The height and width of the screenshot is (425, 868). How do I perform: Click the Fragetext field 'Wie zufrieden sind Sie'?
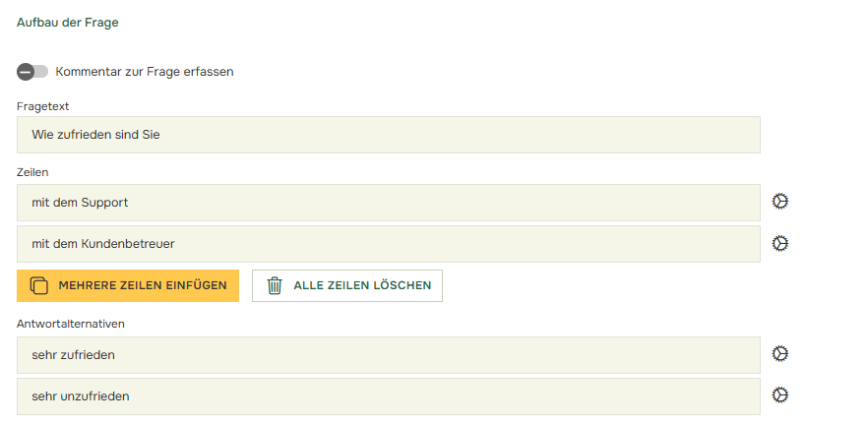click(388, 135)
